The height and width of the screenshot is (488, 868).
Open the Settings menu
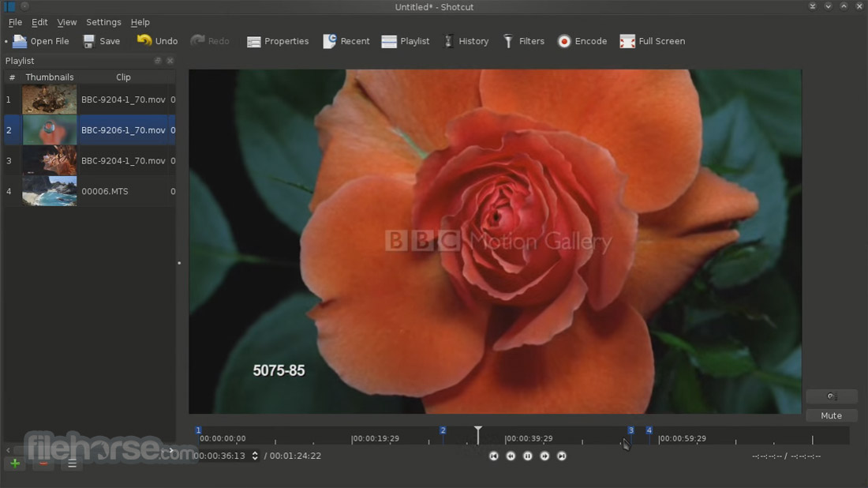pyautogui.click(x=103, y=22)
